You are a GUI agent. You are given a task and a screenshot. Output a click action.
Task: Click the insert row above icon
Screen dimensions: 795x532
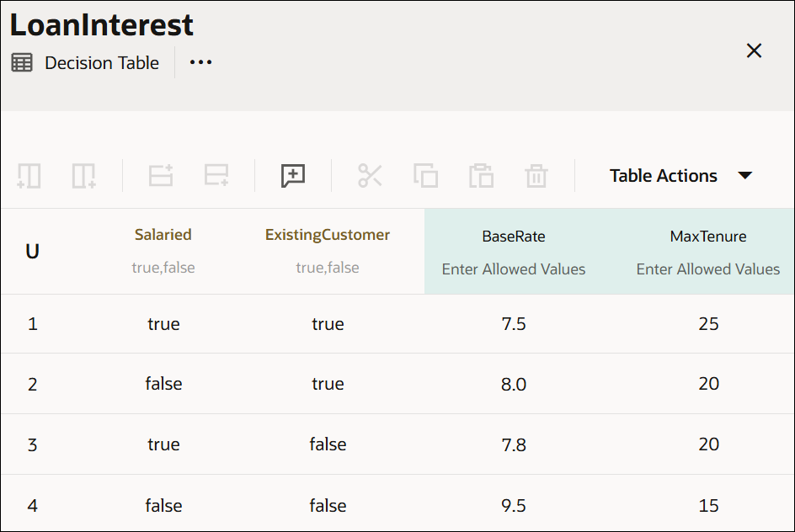161,176
